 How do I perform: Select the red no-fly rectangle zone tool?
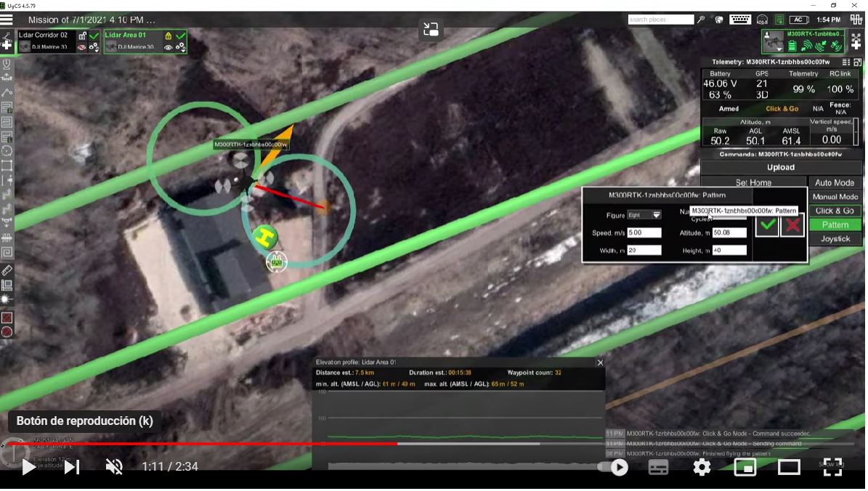click(x=7, y=317)
